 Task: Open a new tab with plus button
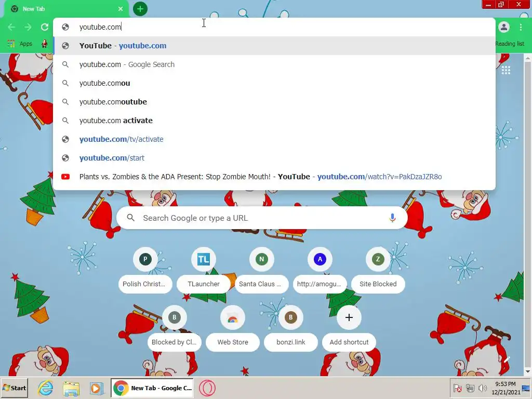pos(140,9)
